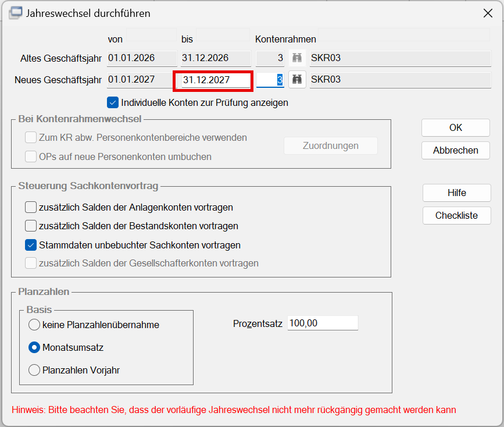The image size is (504, 427).
Task: Select keine Planzahlenübernahme option
Action: click(x=34, y=325)
